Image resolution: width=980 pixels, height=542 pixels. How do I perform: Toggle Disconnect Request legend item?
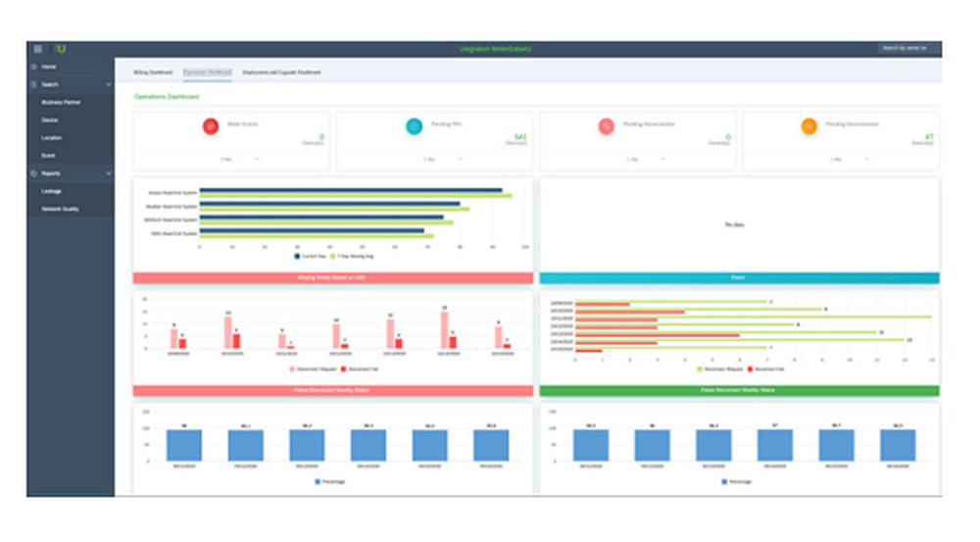coord(314,370)
